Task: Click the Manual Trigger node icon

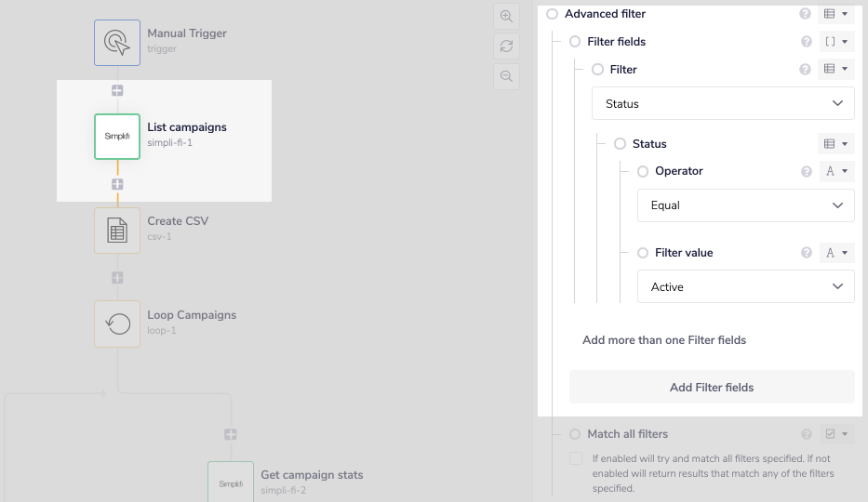Action: tap(117, 43)
